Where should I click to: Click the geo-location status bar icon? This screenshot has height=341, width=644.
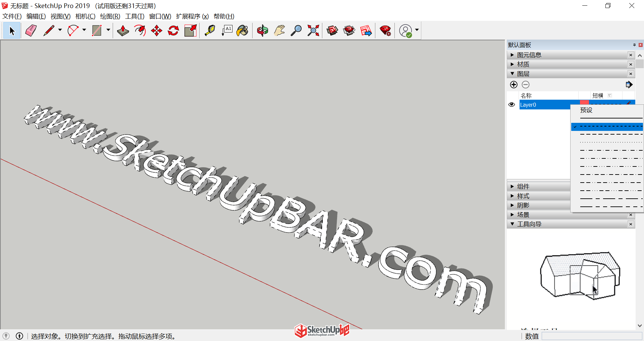coord(6,336)
